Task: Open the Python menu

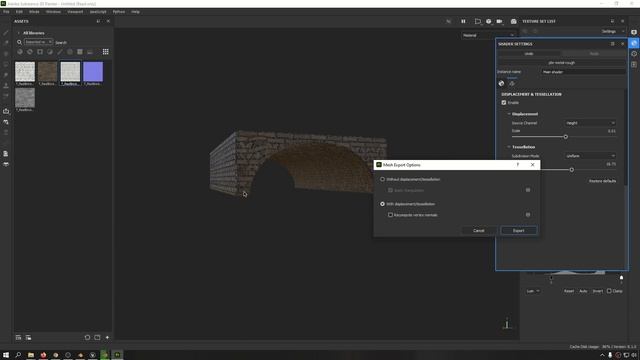Action: (x=119, y=12)
